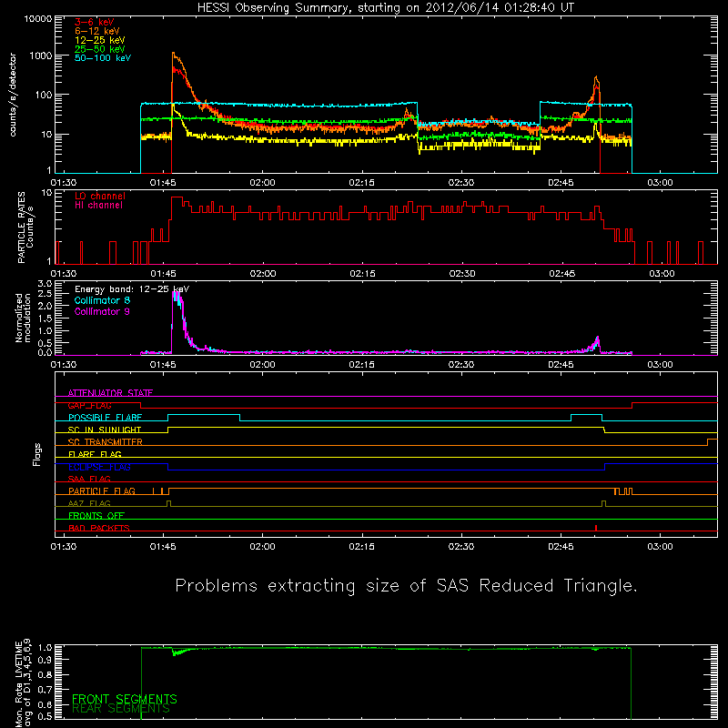728x728 pixels.
Task: Click the GAP_FLAG label
Action: click(89, 405)
